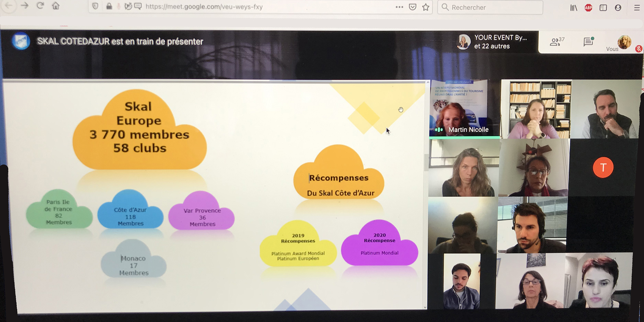Select the bearded man in vest tile
This screenshot has width=644, height=322.
click(606, 109)
